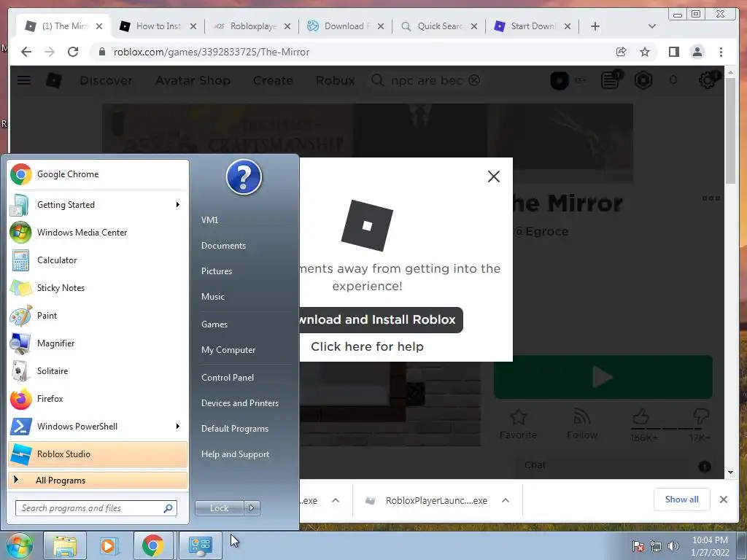The image size is (747, 560).
Task: Click the Chrome address bar URL
Action: point(212,52)
